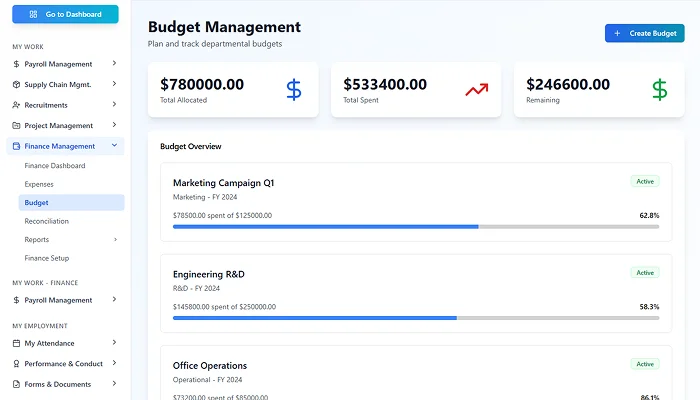Screen dimensions: 700x400
Task: Select Expenses in the finance submenu
Action: coord(39,184)
